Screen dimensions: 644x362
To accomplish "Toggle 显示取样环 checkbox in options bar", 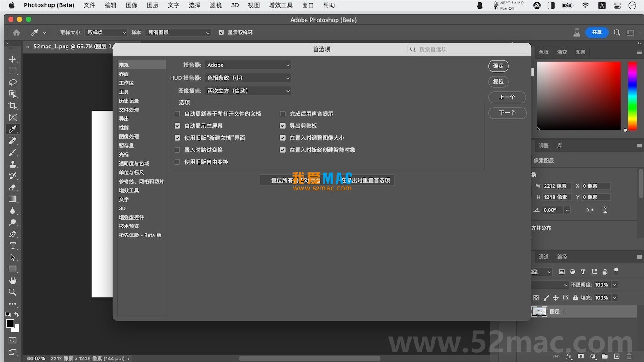I will 221,33.
